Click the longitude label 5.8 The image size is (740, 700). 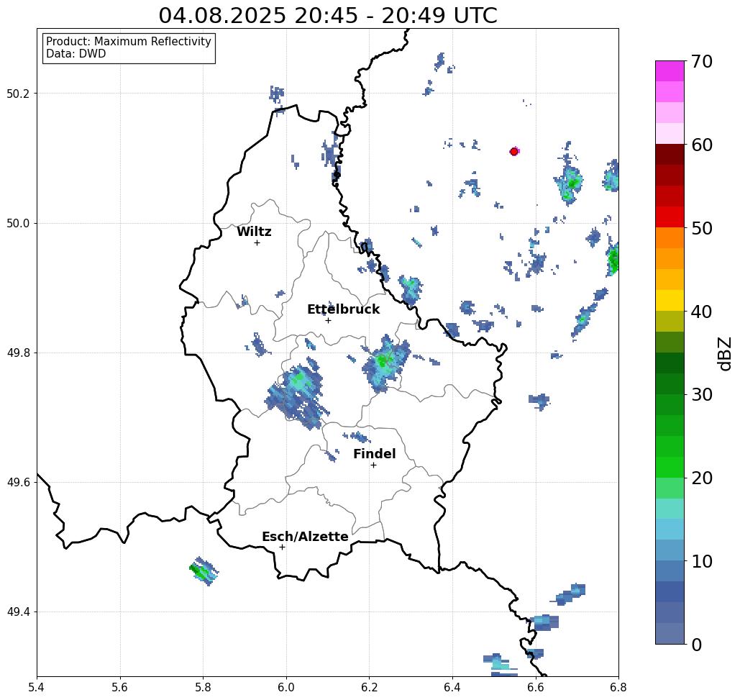pos(203,687)
